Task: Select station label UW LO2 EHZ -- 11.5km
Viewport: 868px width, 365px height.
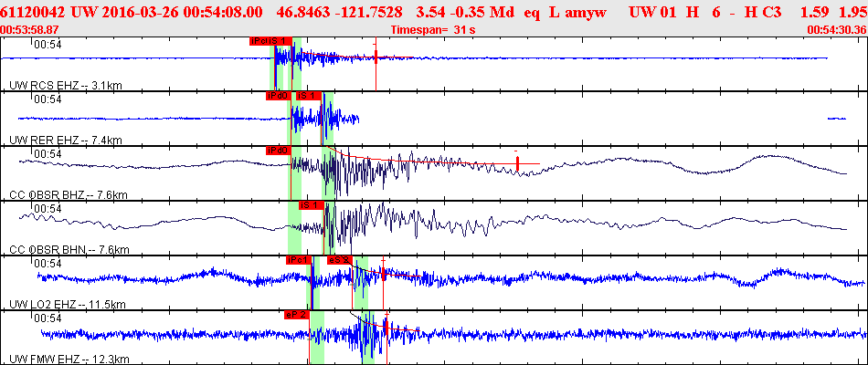Action: [x=68, y=305]
